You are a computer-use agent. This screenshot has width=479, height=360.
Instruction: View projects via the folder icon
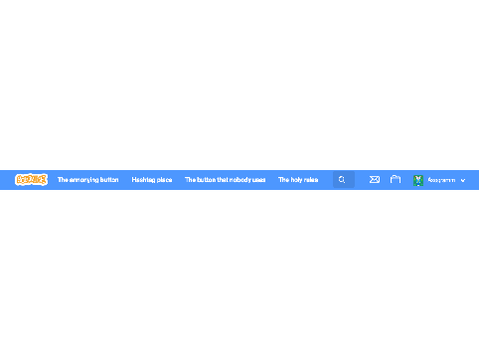(x=395, y=179)
